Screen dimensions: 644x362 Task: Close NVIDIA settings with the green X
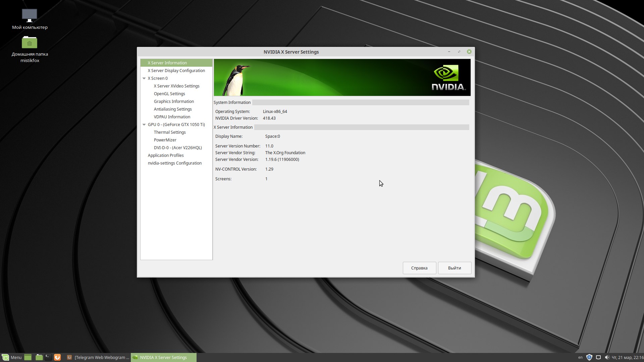(469, 52)
